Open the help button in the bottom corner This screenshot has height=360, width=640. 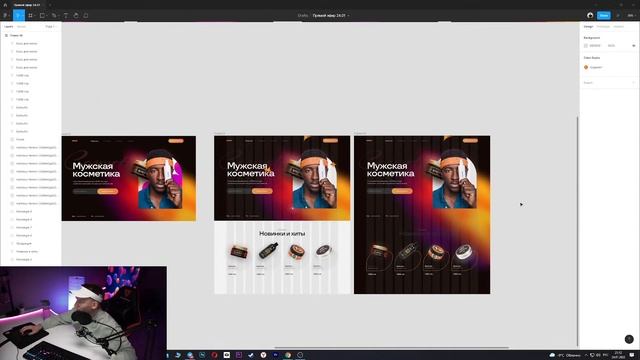tap(629, 339)
